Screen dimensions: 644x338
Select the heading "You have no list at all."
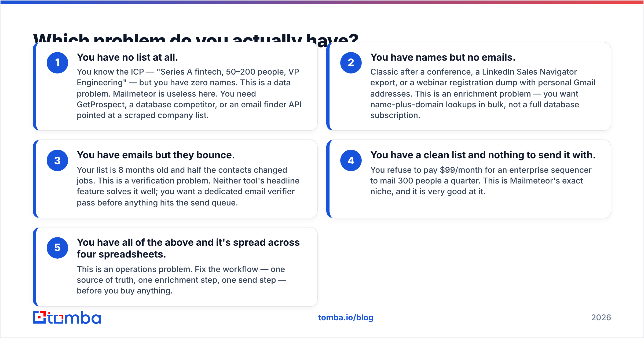pyautogui.click(x=127, y=57)
